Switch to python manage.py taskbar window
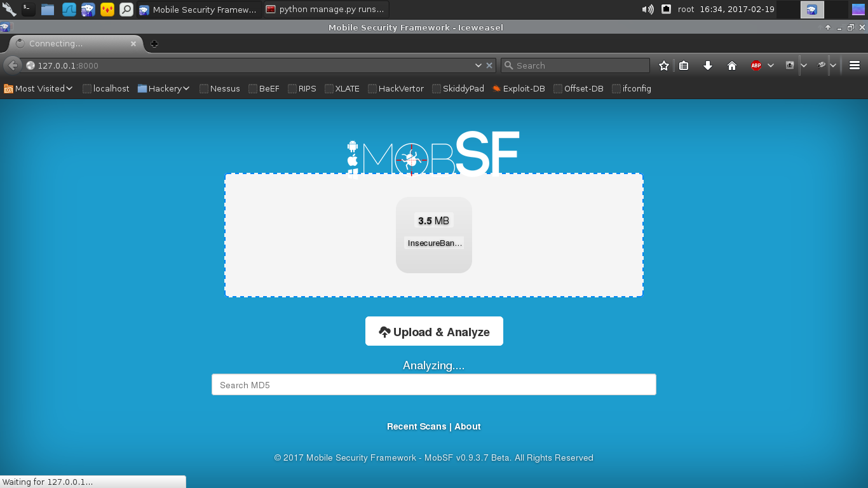Image resolution: width=868 pixels, height=488 pixels. click(325, 9)
